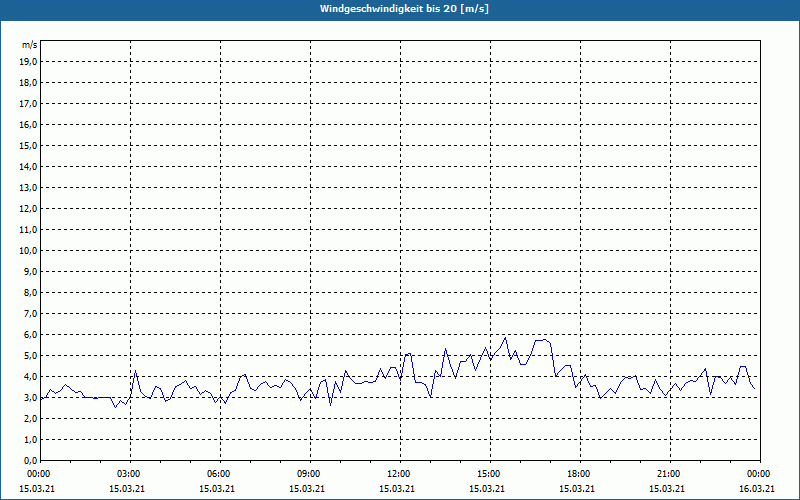Click the "9,0" y-axis value
This screenshot has height=500, width=800.
(x=31, y=271)
